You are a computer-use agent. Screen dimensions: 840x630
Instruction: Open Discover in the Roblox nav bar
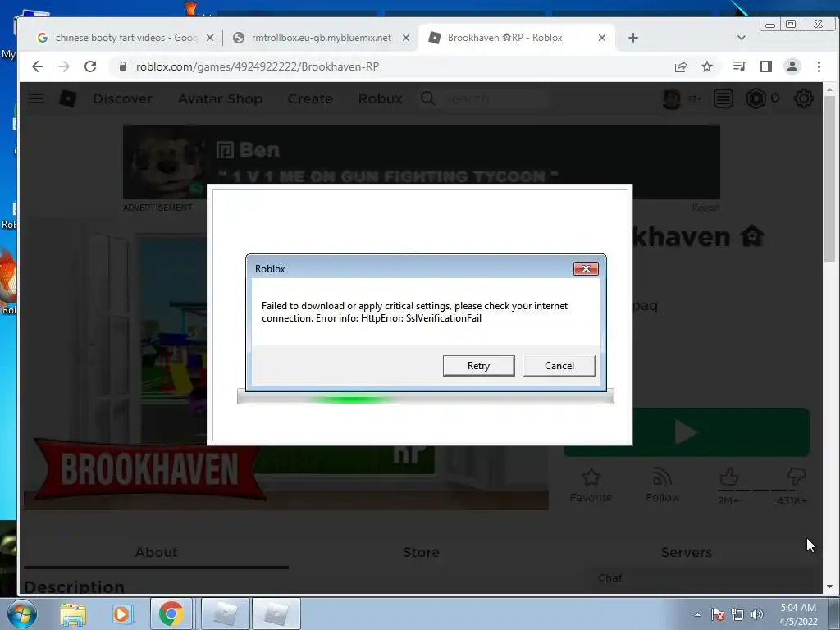(123, 98)
